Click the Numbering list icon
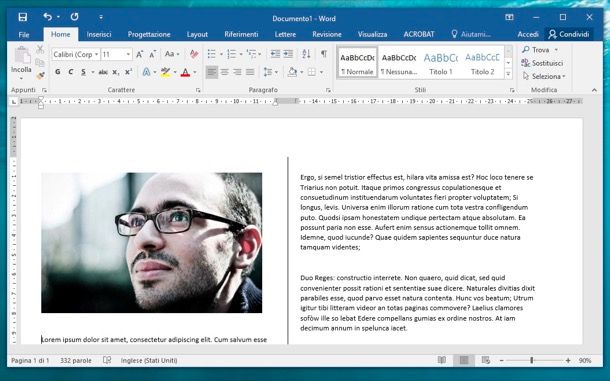610x381 pixels. click(231, 54)
